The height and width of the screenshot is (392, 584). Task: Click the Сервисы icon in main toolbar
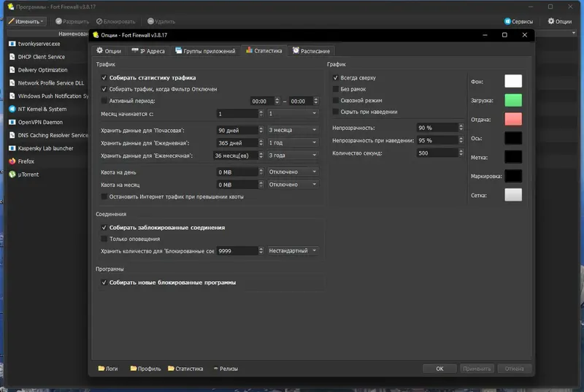pos(507,21)
